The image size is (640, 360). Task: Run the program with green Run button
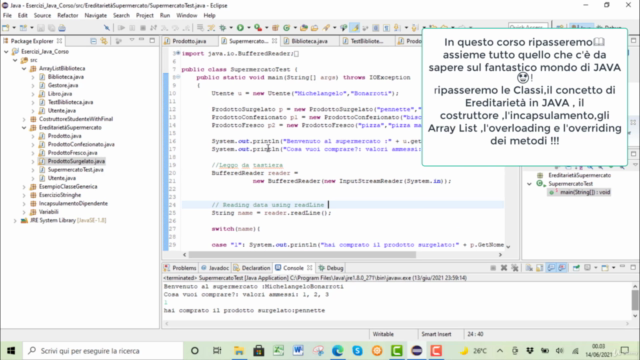[240, 28]
